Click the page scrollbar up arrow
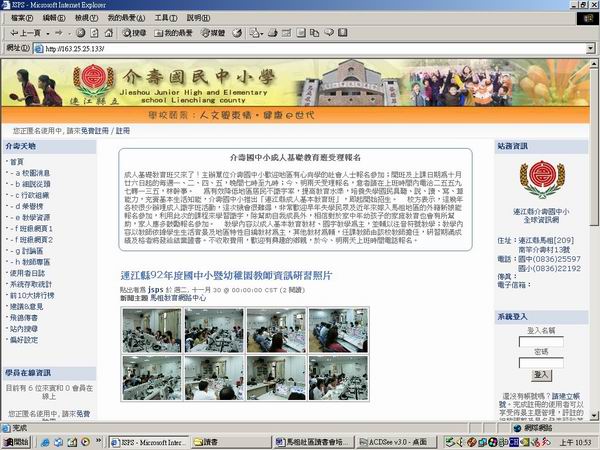The image size is (600, 450). point(594,64)
